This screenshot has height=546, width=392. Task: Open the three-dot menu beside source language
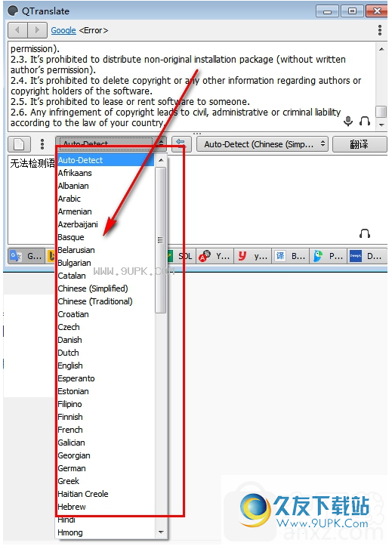(42, 143)
